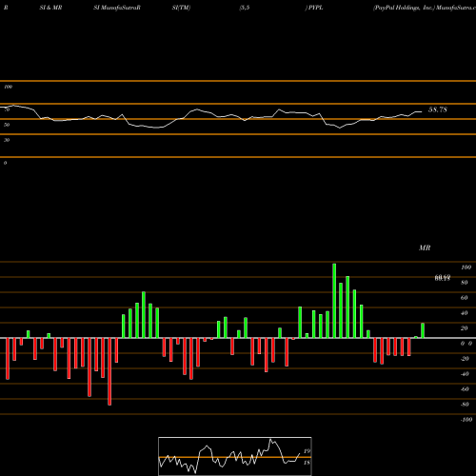
Task: Click the -40 label on the MR axis
Action: point(465,374)
